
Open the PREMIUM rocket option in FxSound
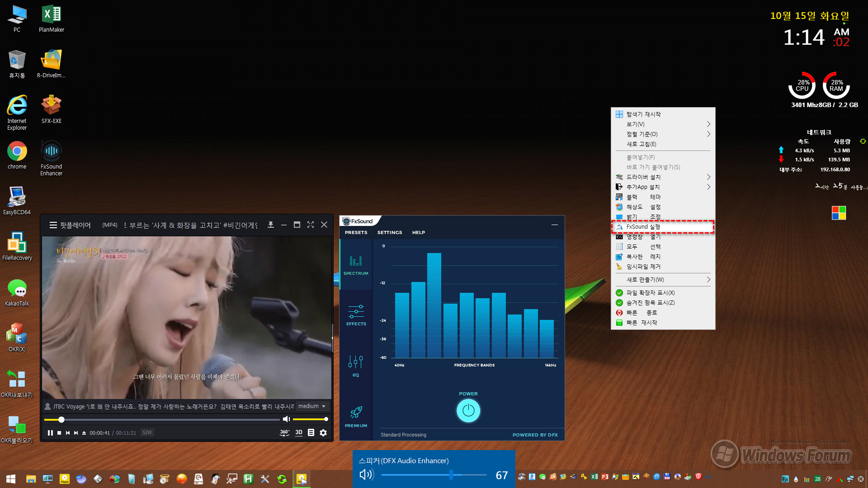pos(356,417)
